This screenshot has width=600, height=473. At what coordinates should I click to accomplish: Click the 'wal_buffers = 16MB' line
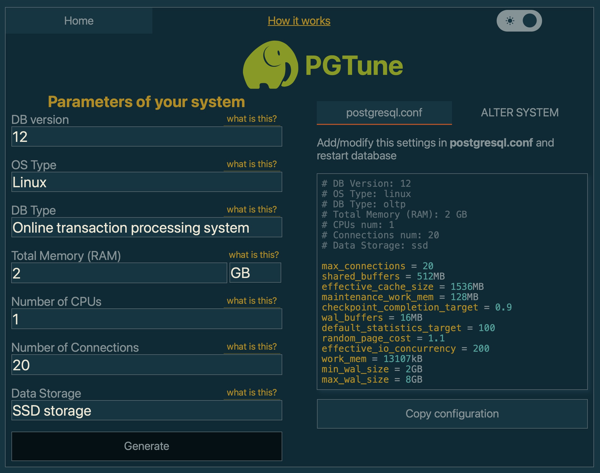[x=372, y=318]
